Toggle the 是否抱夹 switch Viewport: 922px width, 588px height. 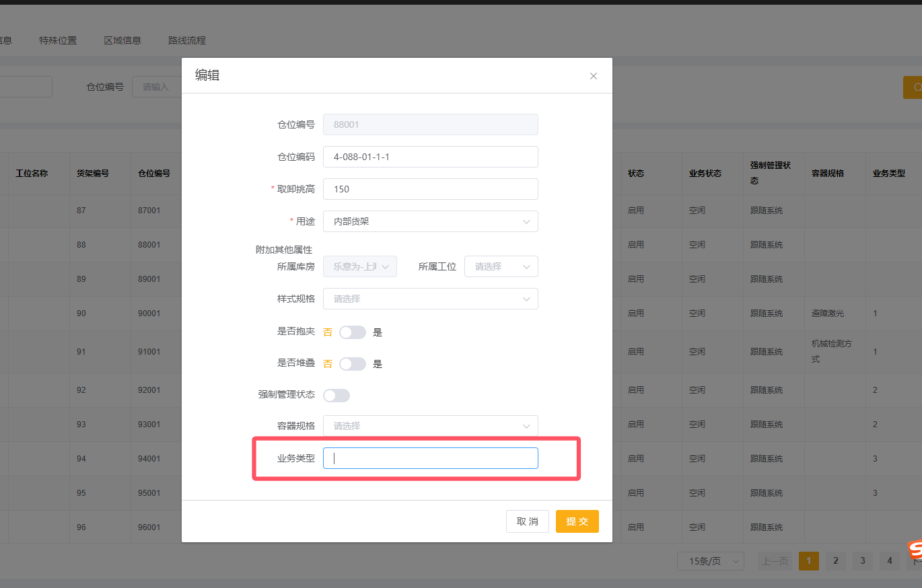[353, 332]
